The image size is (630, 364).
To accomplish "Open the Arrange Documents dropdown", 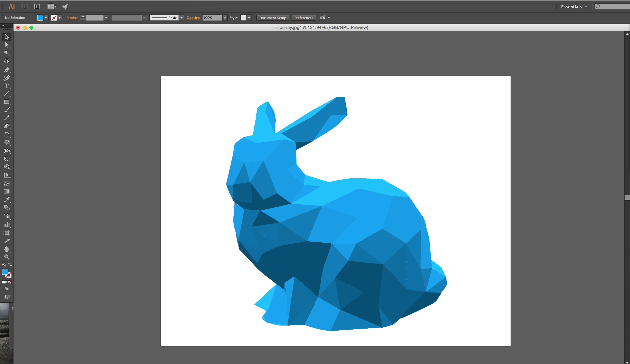I will pyautogui.click(x=51, y=6).
